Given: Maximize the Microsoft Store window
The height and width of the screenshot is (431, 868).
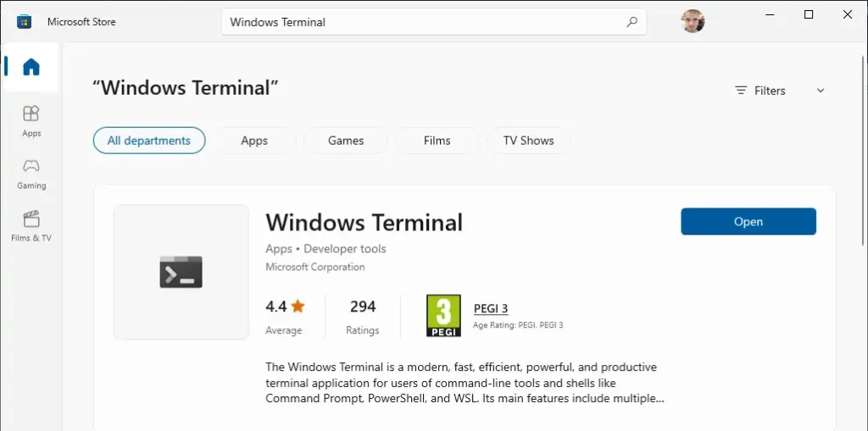Looking at the screenshot, I should [x=809, y=15].
